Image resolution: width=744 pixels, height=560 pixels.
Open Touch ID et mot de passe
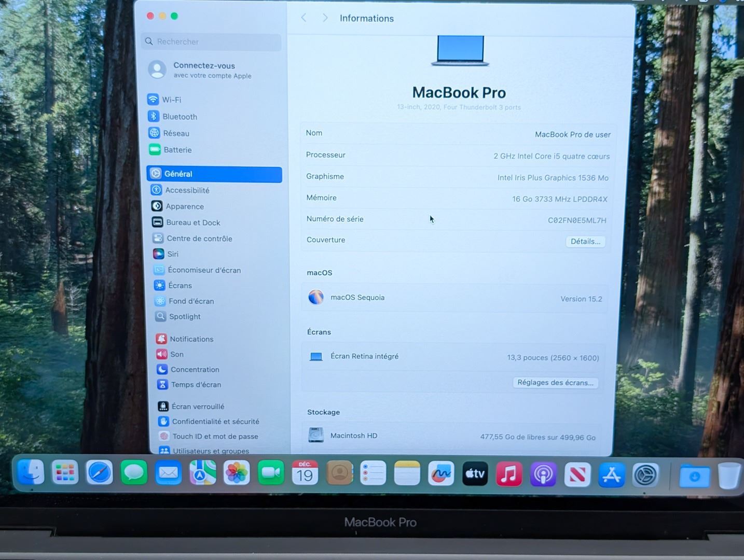pos(215,437)
